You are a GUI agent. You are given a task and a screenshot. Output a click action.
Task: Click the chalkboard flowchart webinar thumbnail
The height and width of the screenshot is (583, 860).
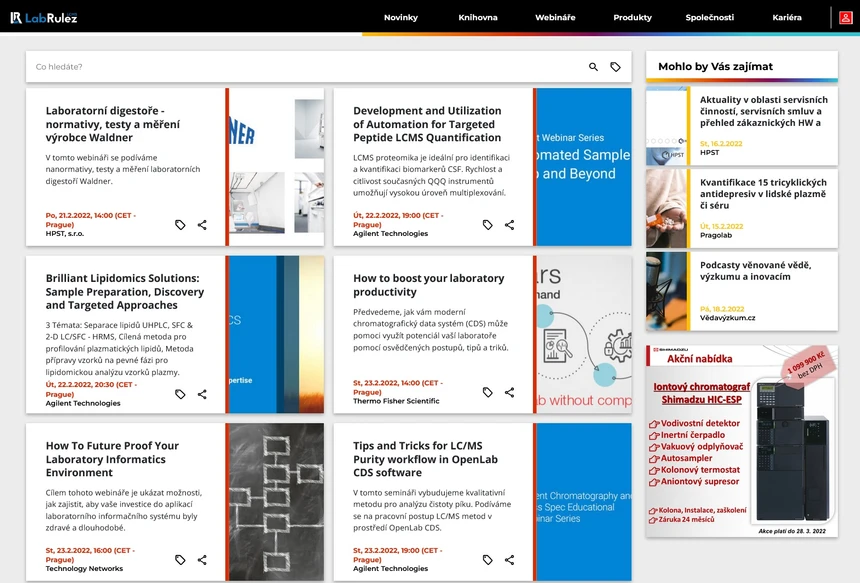(276, 502)
